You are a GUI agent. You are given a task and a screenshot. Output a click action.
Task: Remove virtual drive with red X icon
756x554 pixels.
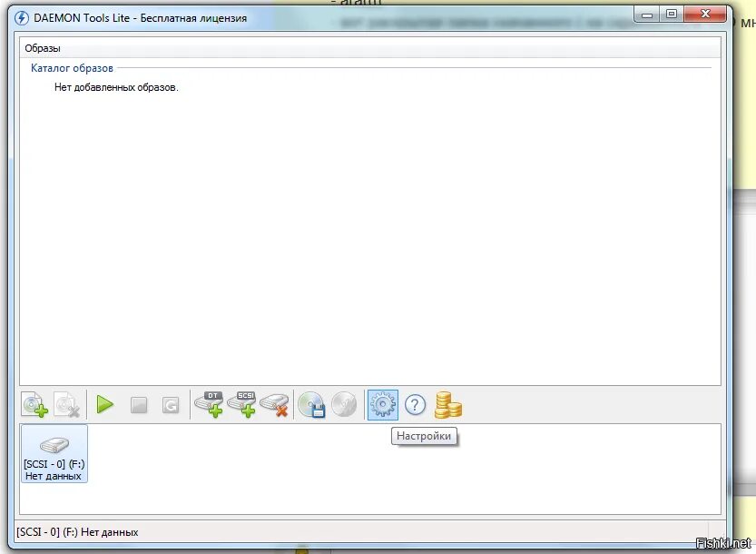tap(274, 404)
